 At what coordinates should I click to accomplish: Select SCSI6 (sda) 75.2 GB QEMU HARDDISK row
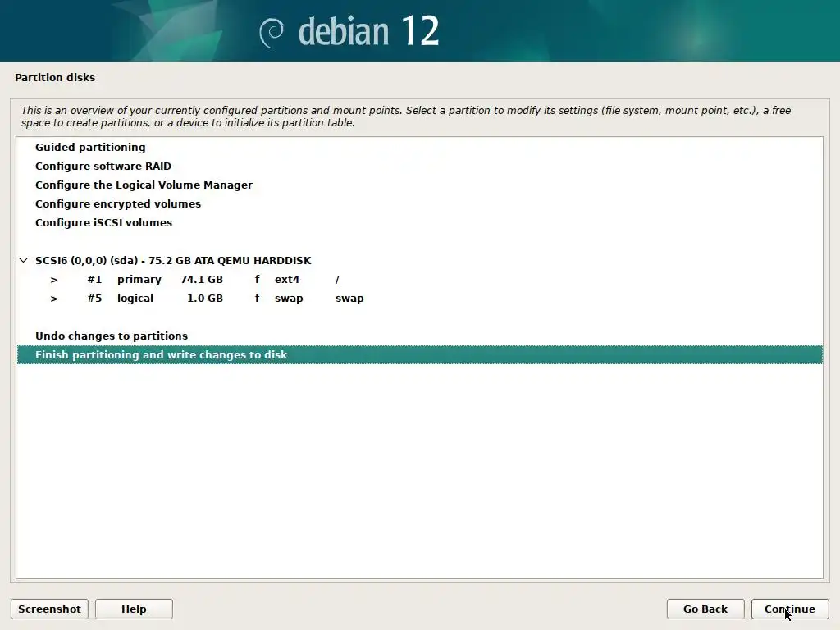419,260
